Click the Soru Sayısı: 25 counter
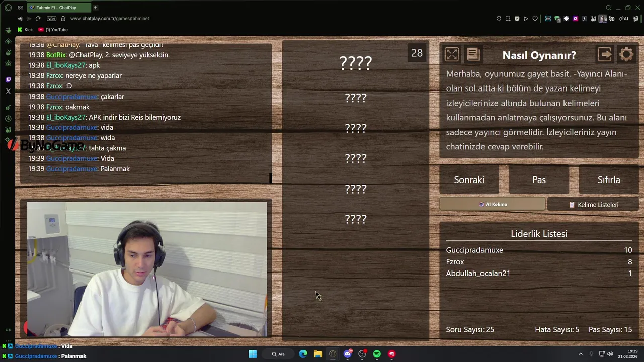Image resolution: width=644 pixels, height=362 pixels. pos(470,330)
